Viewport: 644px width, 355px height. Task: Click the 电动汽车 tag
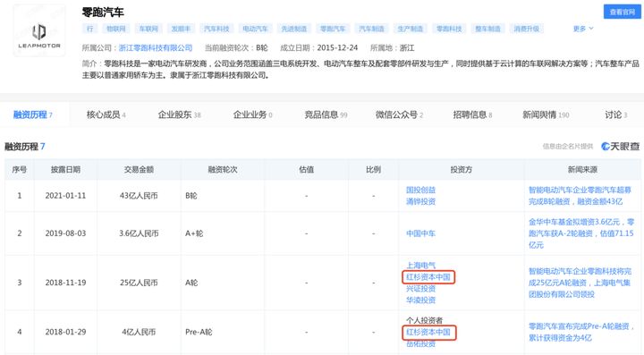(x=255, y=29)
